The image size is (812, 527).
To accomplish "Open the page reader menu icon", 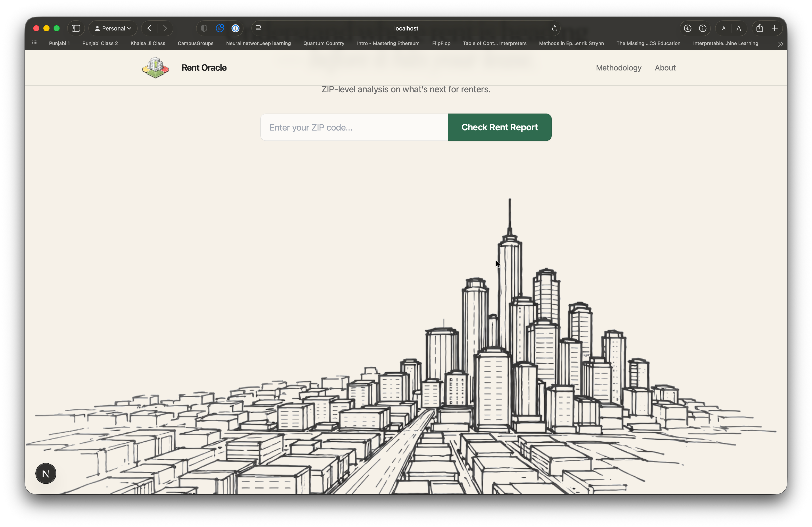I will coord(258,28).
